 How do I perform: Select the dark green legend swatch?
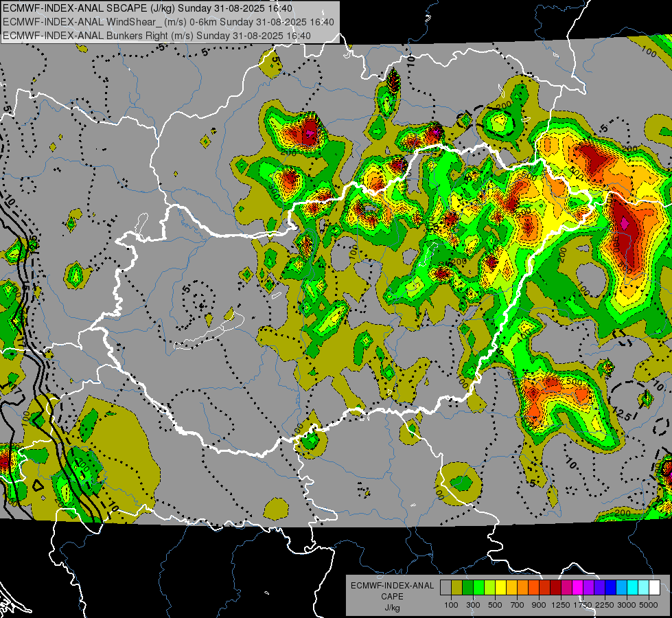coord(467,588)
